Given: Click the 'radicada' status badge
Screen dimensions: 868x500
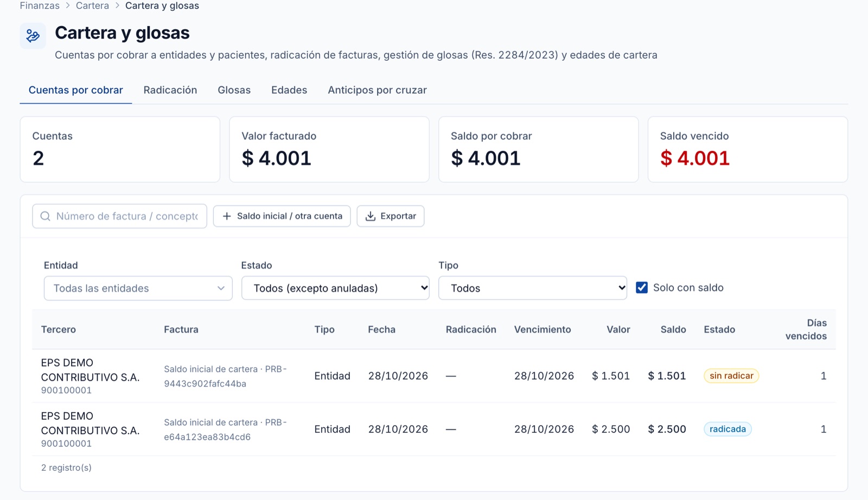Looking at the screenshot, I should click(727, 429).
